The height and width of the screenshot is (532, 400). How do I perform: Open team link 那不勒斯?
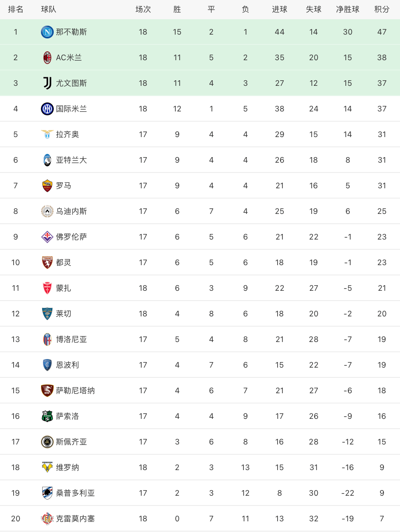click(71, 32)
